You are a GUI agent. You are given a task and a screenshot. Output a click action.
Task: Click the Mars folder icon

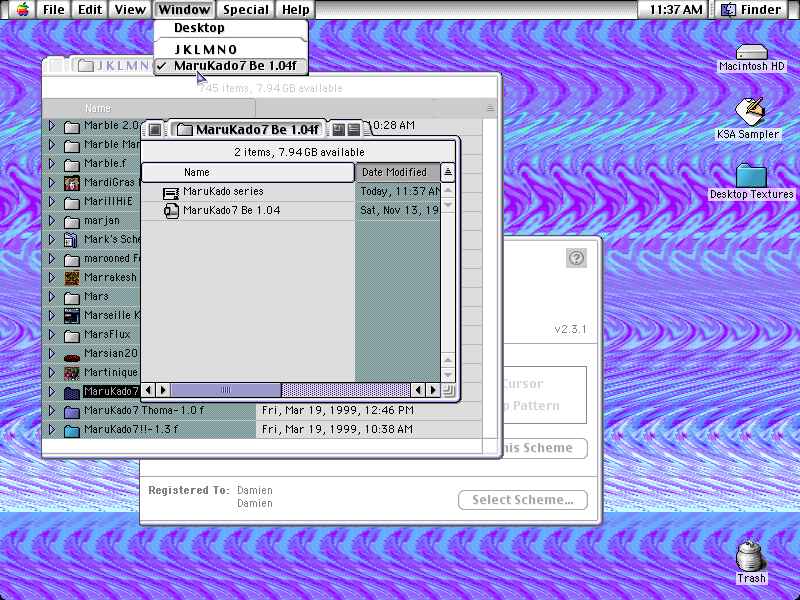(72, 297)
